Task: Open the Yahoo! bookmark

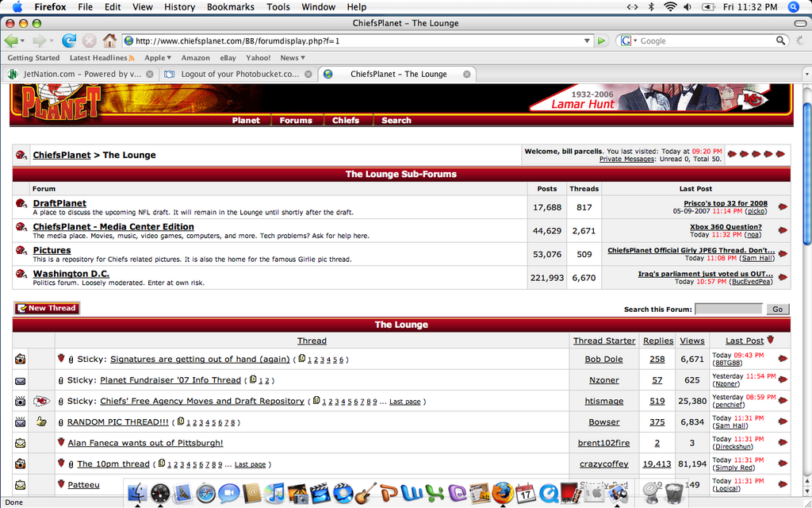Action: (x=258, y=57)
